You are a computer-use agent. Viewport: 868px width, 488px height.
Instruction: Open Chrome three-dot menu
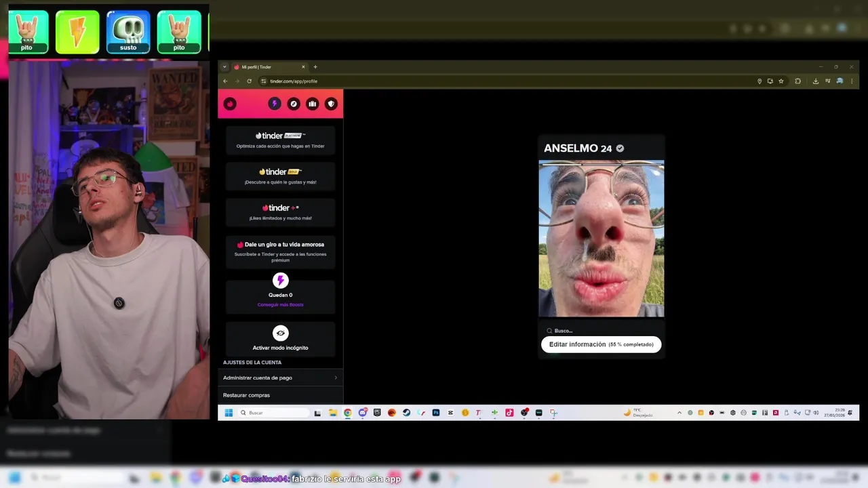point(852,81)
